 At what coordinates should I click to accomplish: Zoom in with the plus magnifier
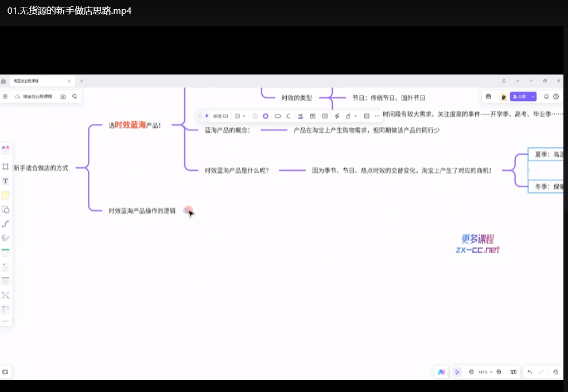pyautogui.click(x=499, y=372)
